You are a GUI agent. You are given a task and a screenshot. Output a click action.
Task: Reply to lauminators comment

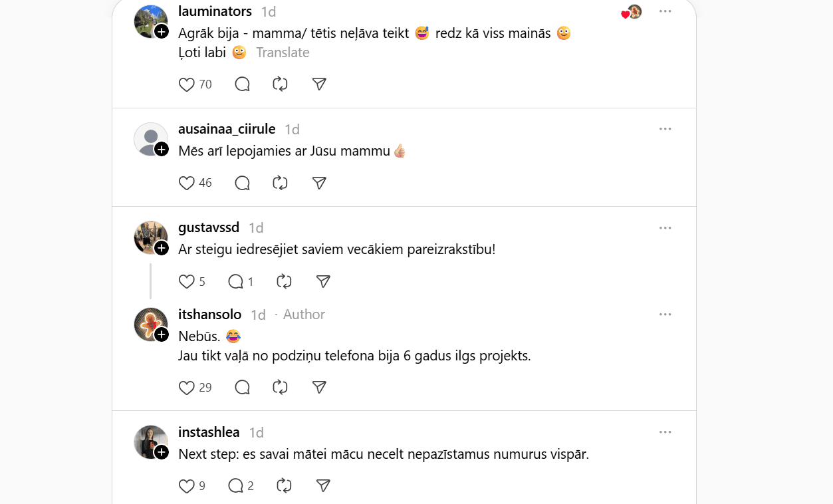[243, 84]
